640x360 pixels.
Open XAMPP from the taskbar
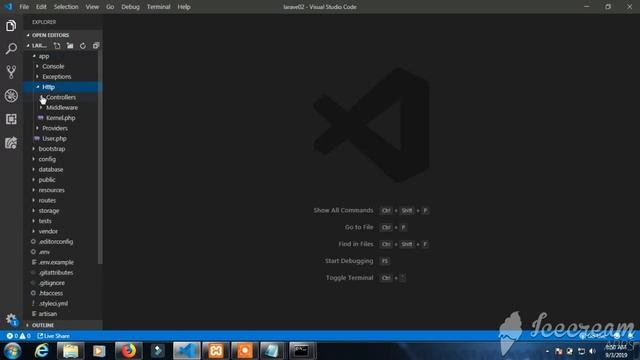click(216, 351)
